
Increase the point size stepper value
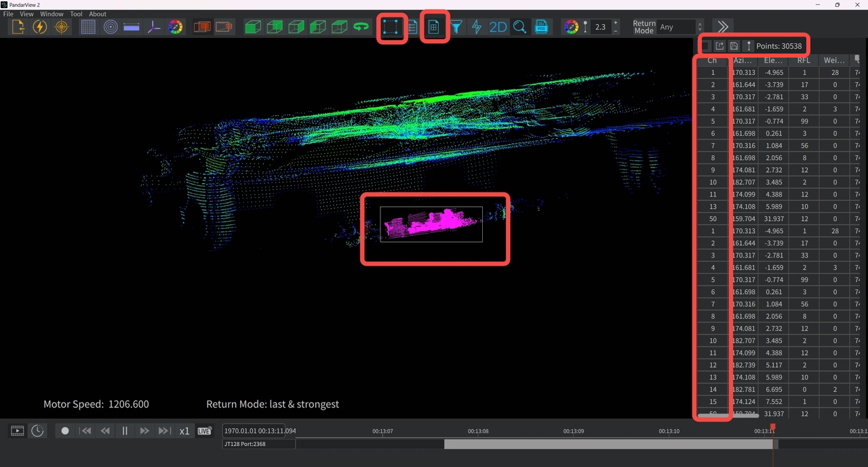[x=615, y=24]
